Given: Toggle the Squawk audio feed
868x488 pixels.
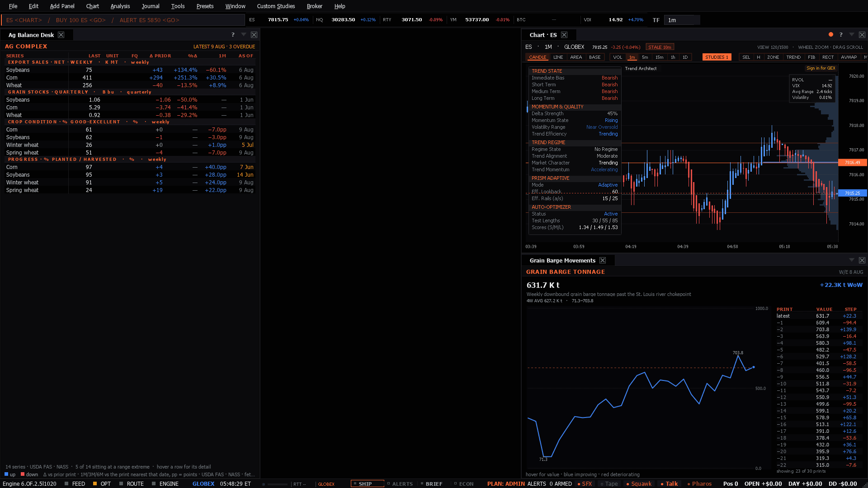Looking at the screenshot, I should pos(639,483).
